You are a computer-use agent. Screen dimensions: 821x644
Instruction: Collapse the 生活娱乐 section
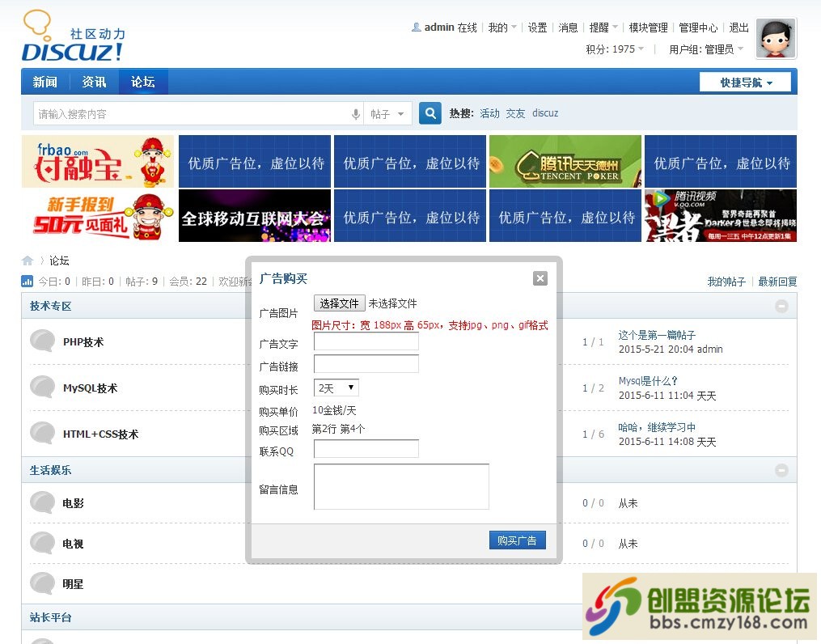pos(781,470)
